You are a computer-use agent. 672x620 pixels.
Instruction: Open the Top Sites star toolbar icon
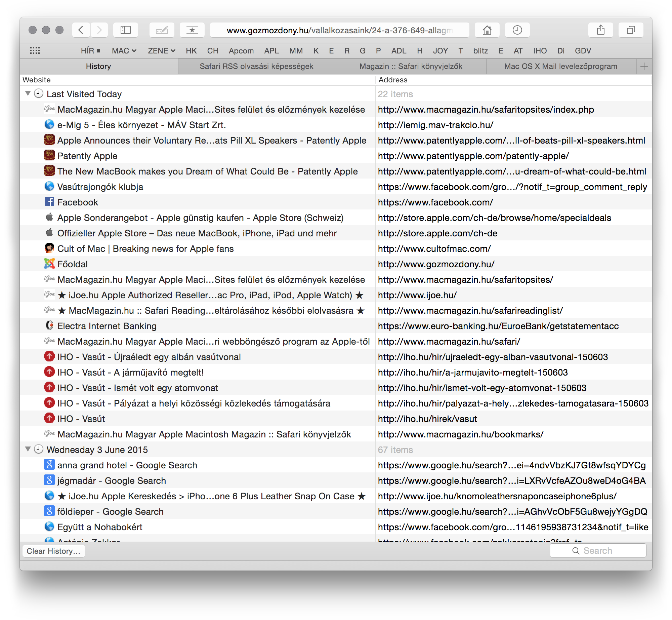[x=192, y=30]
